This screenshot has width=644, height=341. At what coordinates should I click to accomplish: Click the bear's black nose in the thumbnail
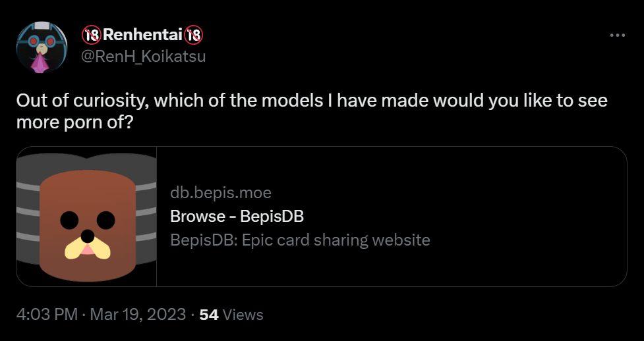pos(88,236)
